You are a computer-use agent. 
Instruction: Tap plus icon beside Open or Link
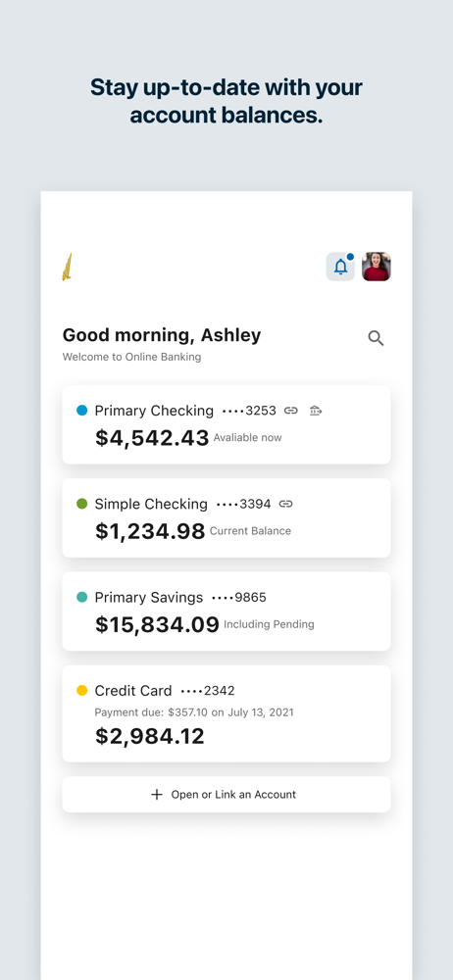coord(157,795)
